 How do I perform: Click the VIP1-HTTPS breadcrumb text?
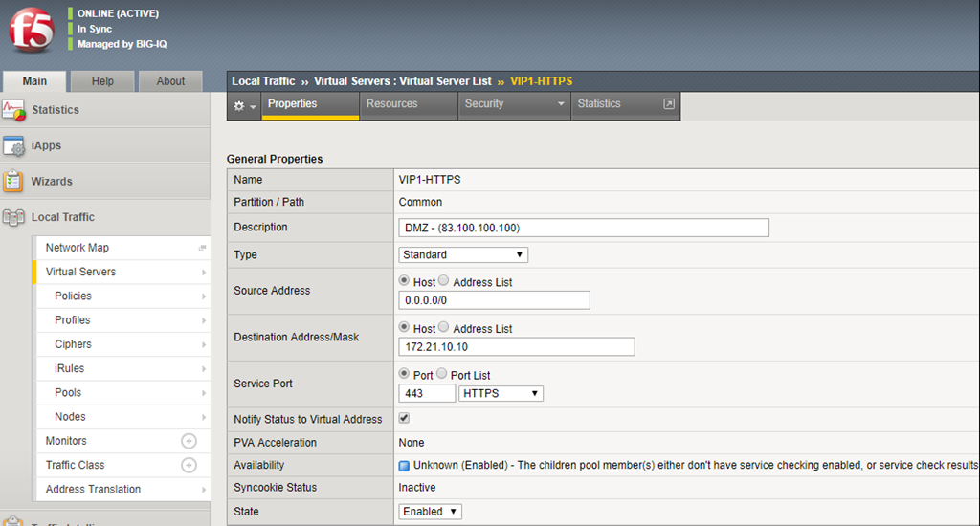coord(542,81)
